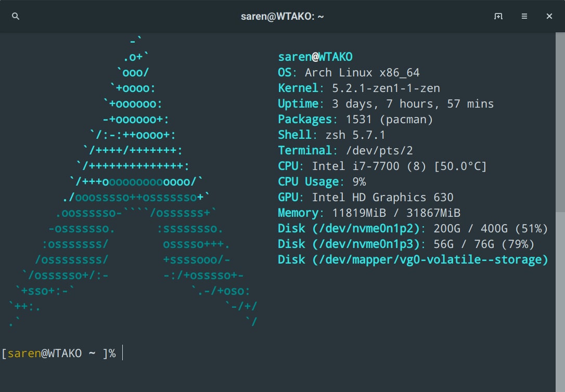The height and width of the screenshot is (392, 565).
Task: Click the window title saren@WTAKO: ~
Action: 282,17
